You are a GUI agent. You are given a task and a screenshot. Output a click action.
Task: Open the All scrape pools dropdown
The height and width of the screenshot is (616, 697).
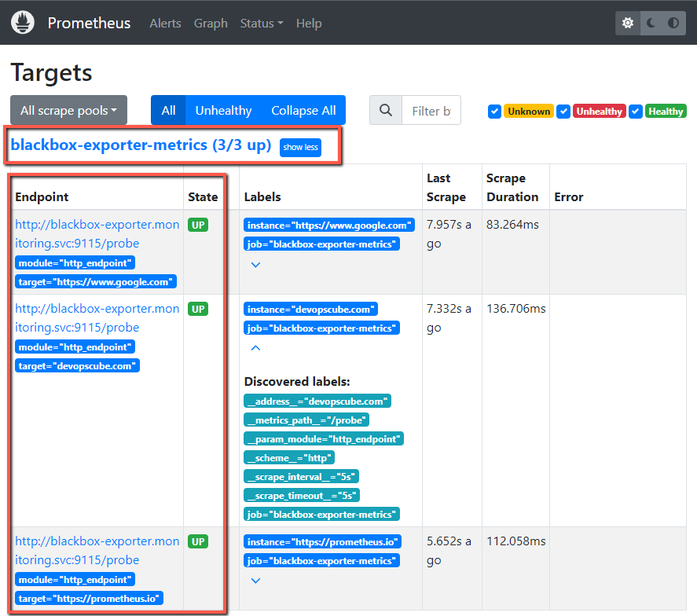(68, 110)
